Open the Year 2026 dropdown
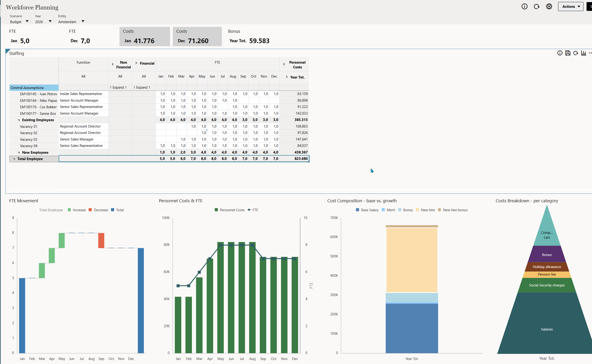Viewport: 592px width, 364px height. [43, 22]
